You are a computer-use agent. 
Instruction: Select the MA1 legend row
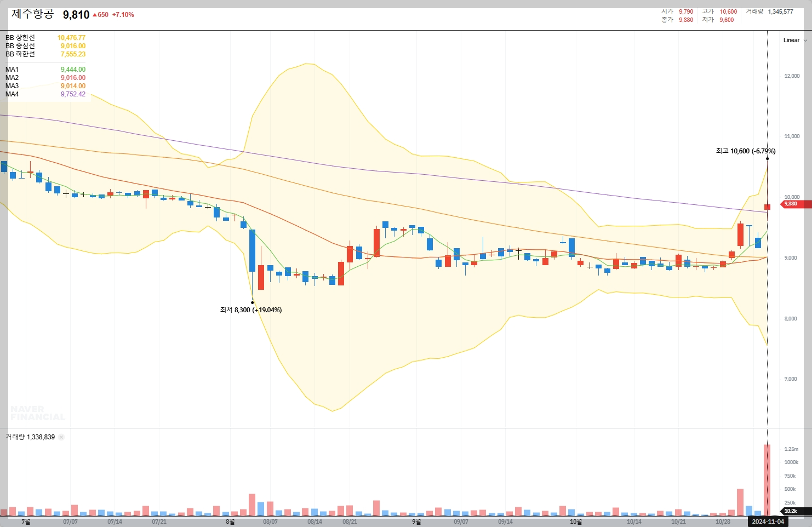click(x=45, y=70)
